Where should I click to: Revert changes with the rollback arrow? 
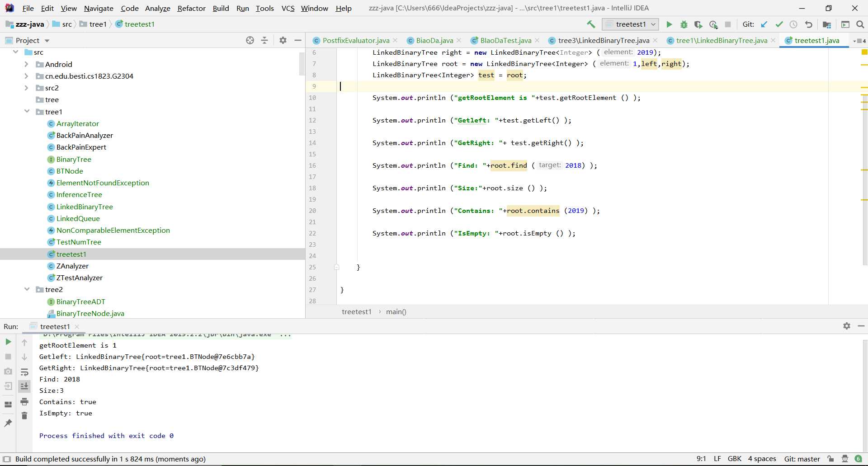pyautogui.click(x=808, y=24)
